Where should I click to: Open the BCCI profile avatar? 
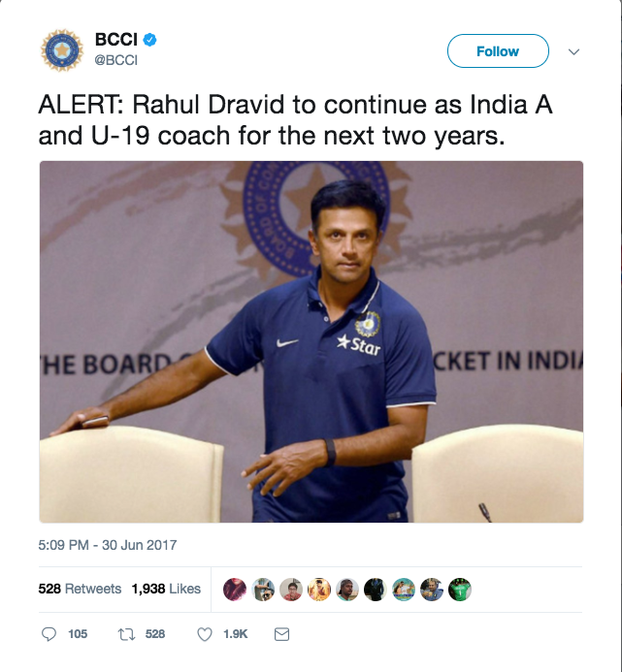point(62,50)
